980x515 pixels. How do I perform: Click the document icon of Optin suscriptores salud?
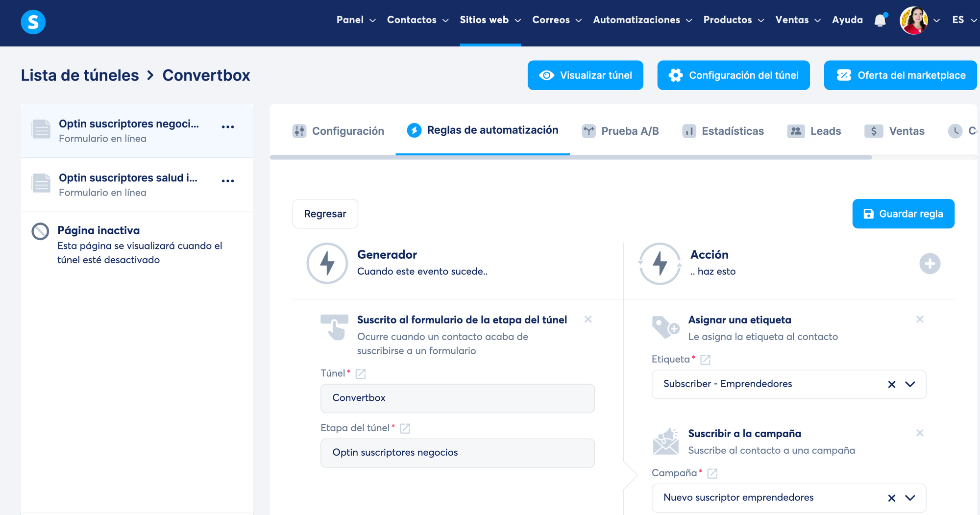click(x=41, y=183)
